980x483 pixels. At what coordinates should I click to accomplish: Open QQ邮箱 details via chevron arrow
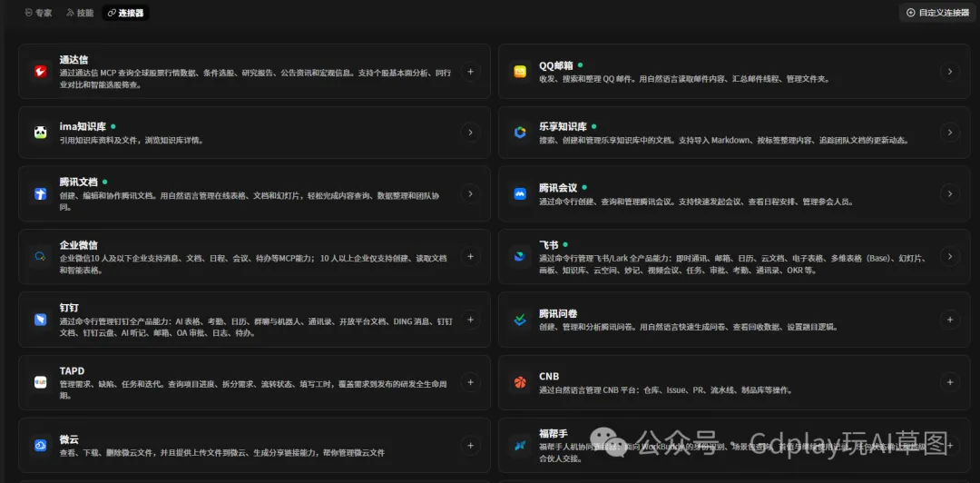[949, 72]
